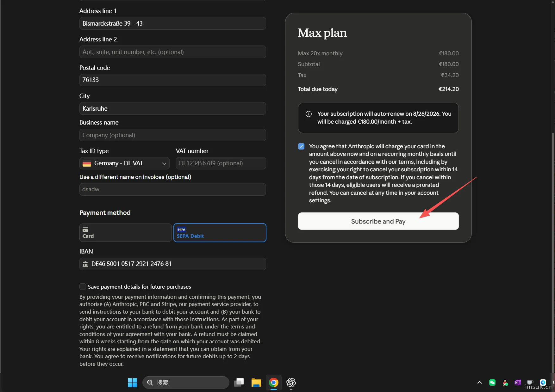Click the VAT number input field
Image resolution: width=555 pixels, height=392 pixels.
221,163
